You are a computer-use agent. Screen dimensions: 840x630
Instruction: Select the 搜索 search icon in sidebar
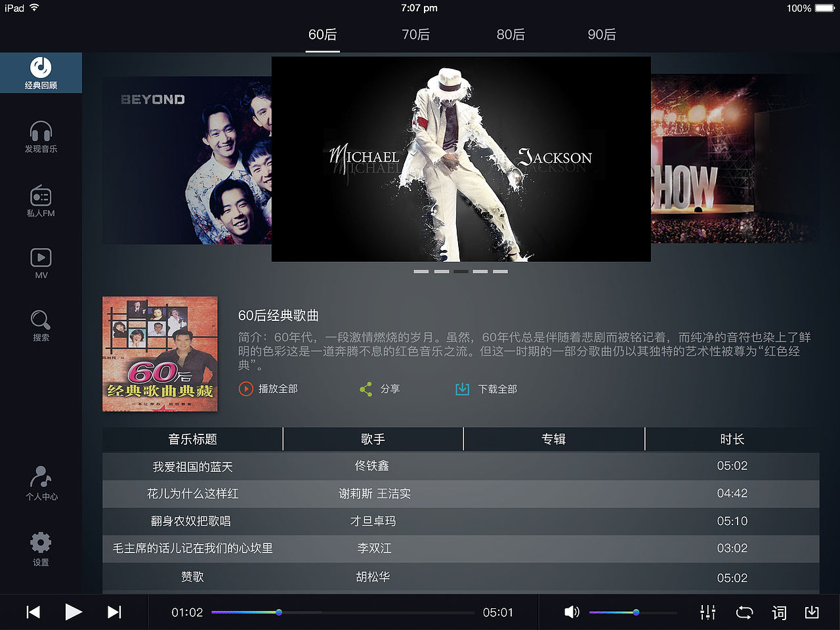tap(41, 325)
